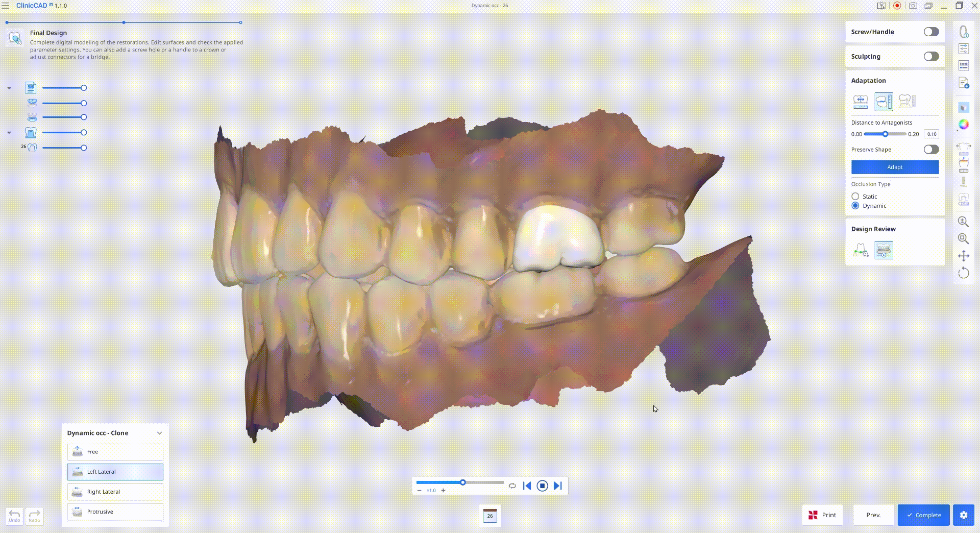This screenshot has height=533, width=980.
Task: Skip to the next playback frame
Action: point(558,486)
